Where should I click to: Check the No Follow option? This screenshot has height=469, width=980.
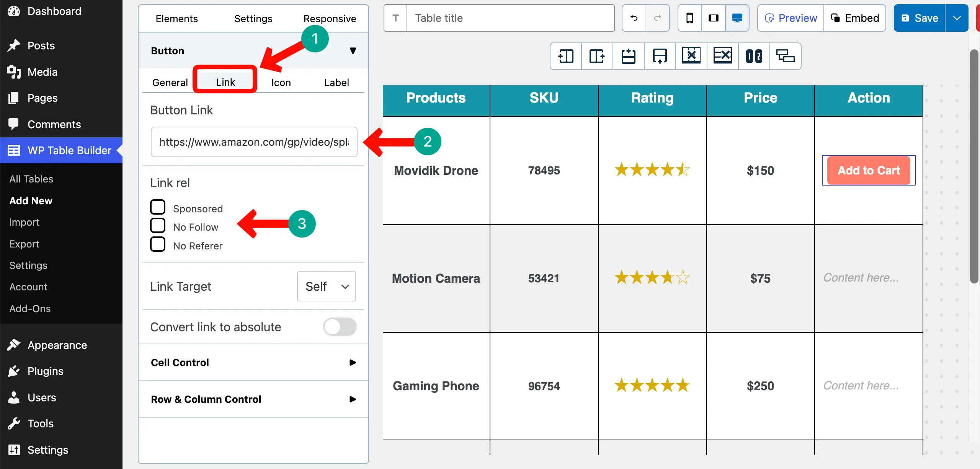[x=158, y=225]
